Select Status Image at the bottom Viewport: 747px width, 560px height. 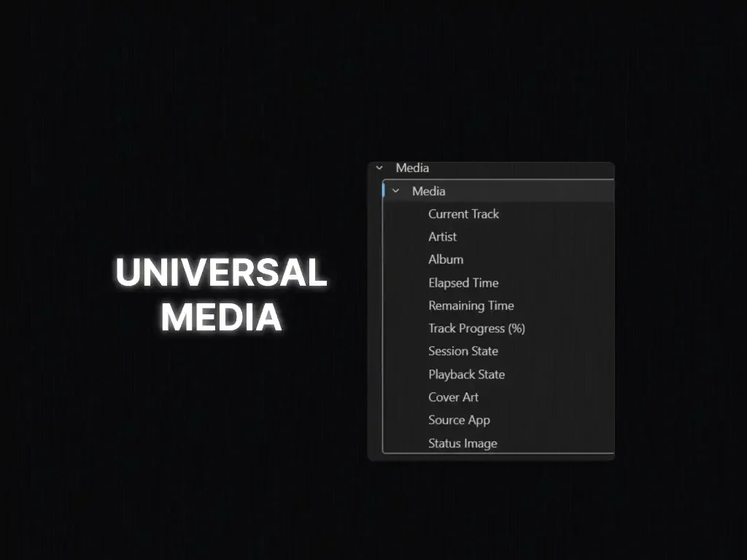point(462,443)
